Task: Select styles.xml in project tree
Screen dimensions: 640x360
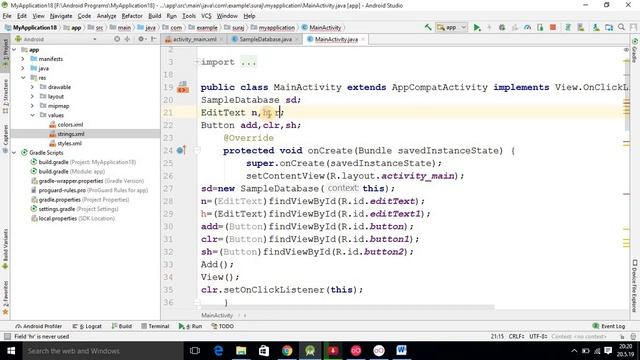Action: pos(66,143)
